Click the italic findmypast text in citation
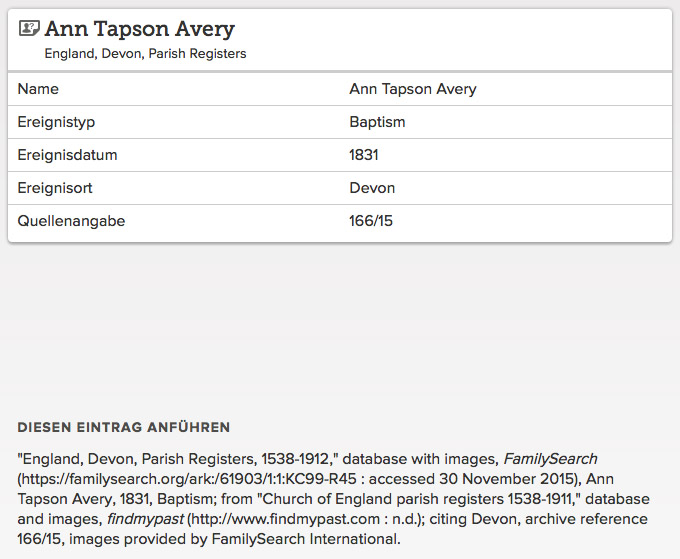The height and width of the screenshot is (559, 680). 145,519
